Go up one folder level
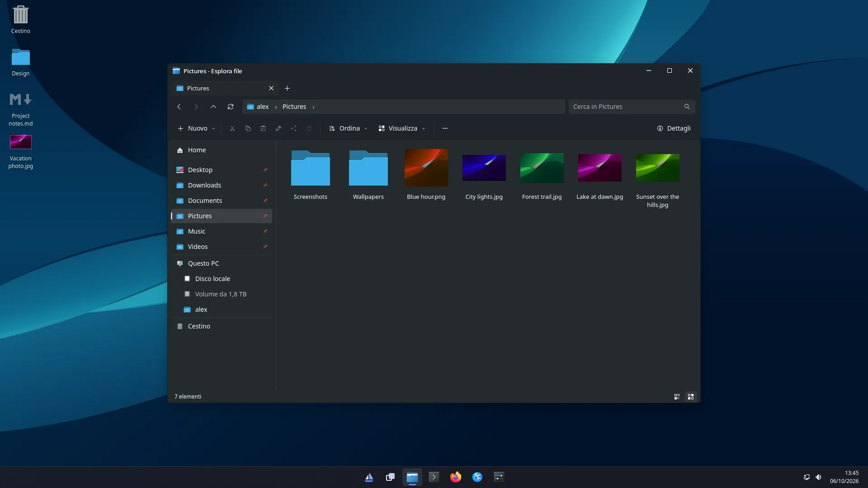The width and height of the screenshot is (868, 488). [x=213, y=107]
